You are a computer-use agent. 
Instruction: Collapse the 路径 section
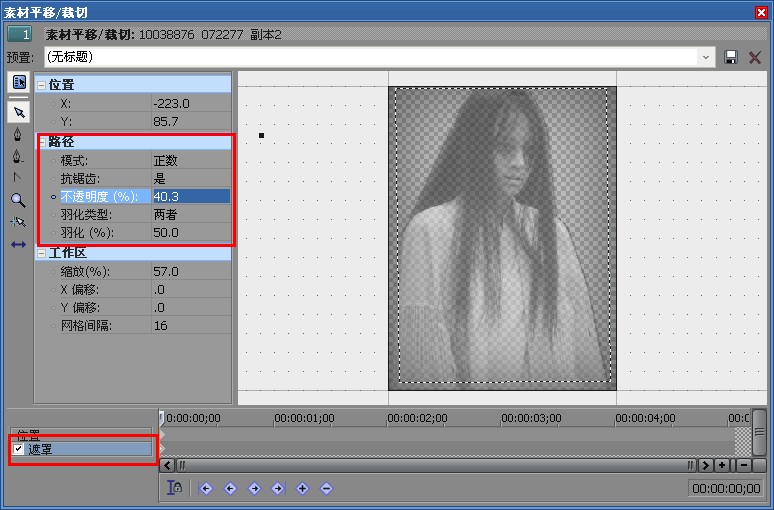click(41, 143)
